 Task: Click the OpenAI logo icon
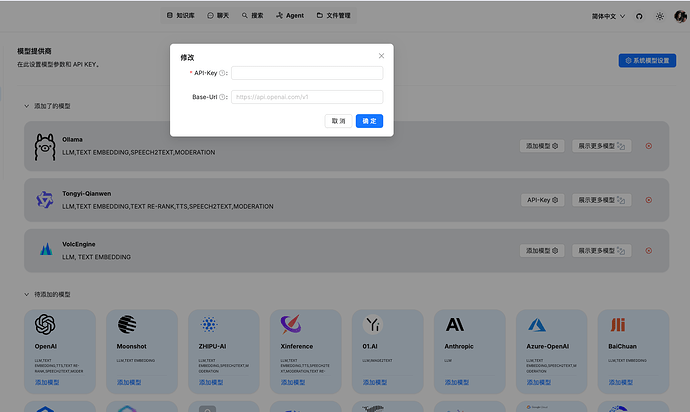click(45, 324)
